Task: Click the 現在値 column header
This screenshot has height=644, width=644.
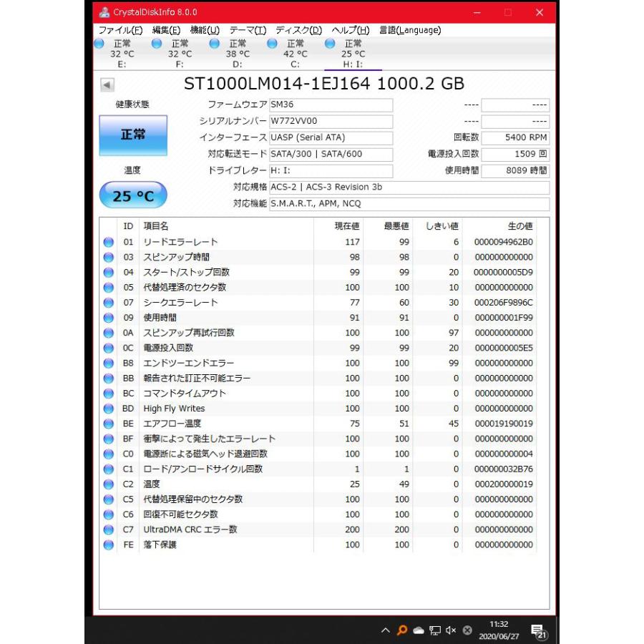Action: 347,226
